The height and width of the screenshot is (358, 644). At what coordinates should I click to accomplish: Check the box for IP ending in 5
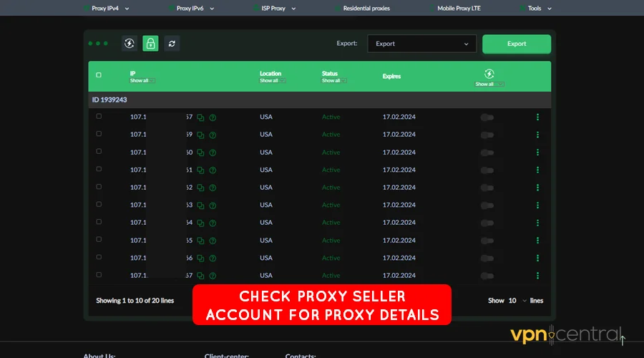(99, 239)
